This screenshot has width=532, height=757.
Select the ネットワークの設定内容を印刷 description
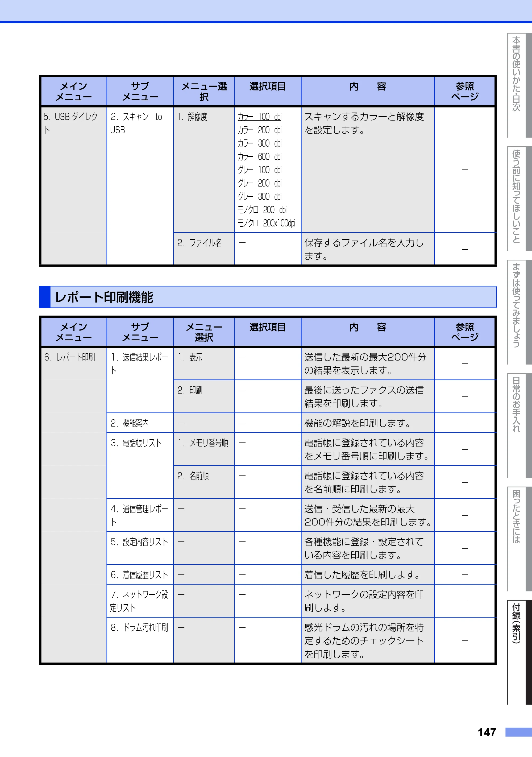[364, 601]
